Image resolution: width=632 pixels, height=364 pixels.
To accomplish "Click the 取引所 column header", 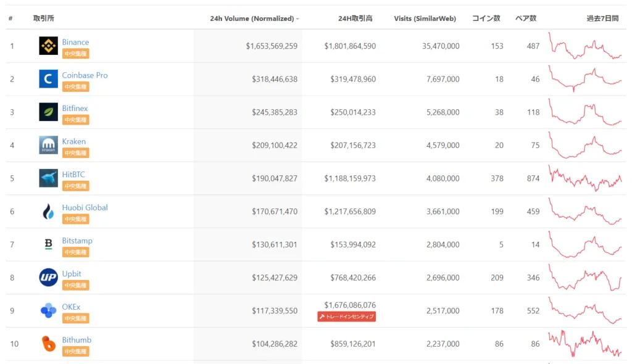I will point(44,18).
